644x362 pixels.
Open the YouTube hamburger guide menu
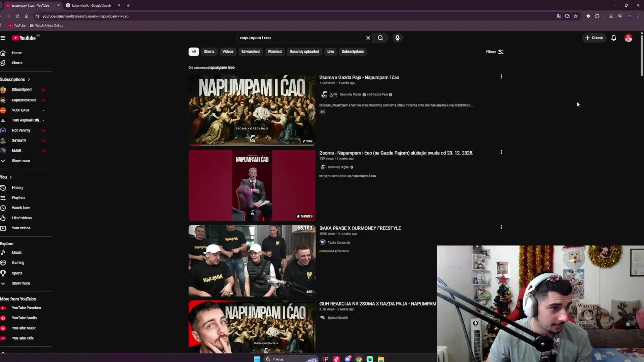(3, 38)
